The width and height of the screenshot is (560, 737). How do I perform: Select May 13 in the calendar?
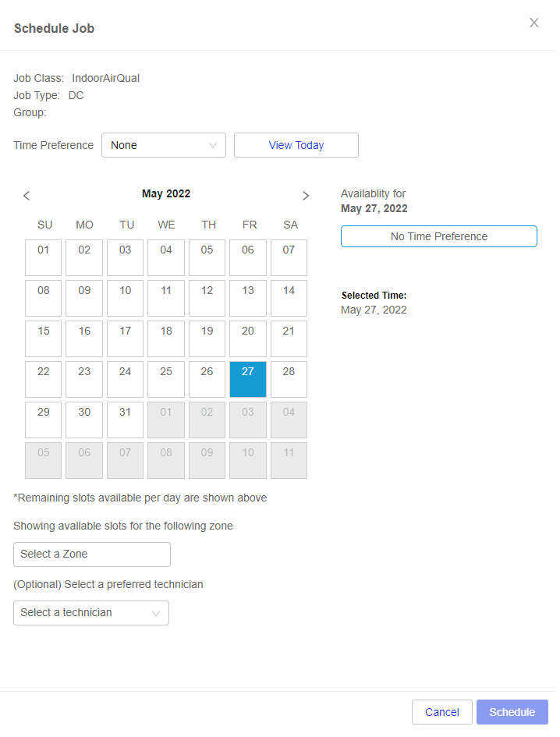(x=248, y=298)
